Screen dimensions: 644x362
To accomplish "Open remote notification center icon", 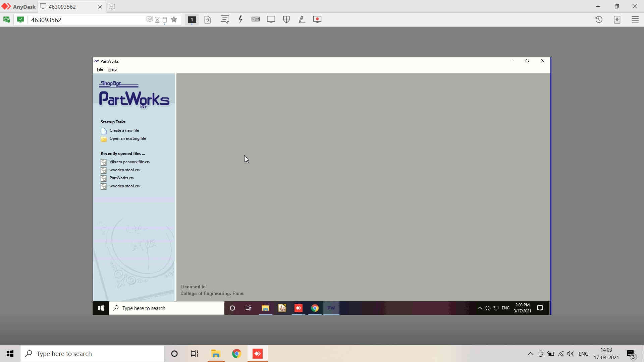I will pos(540,308).
